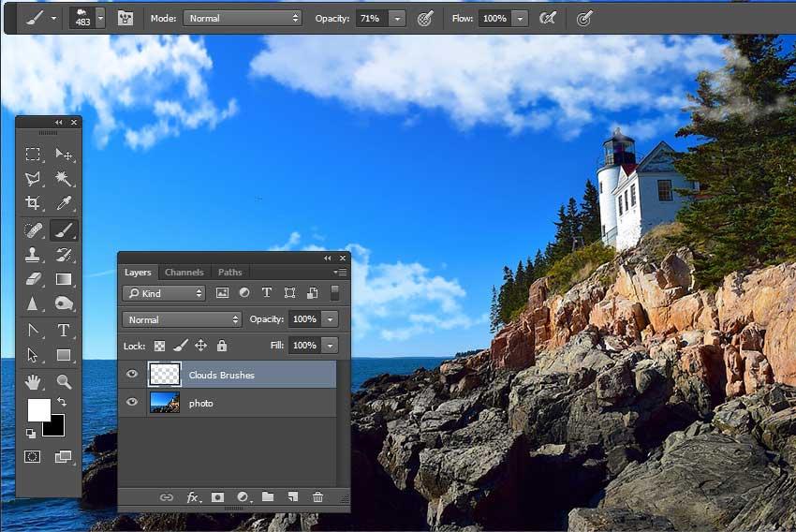Select the Pen tool
The height and width of the screenshot is (532, 796).
coord(33,331)
